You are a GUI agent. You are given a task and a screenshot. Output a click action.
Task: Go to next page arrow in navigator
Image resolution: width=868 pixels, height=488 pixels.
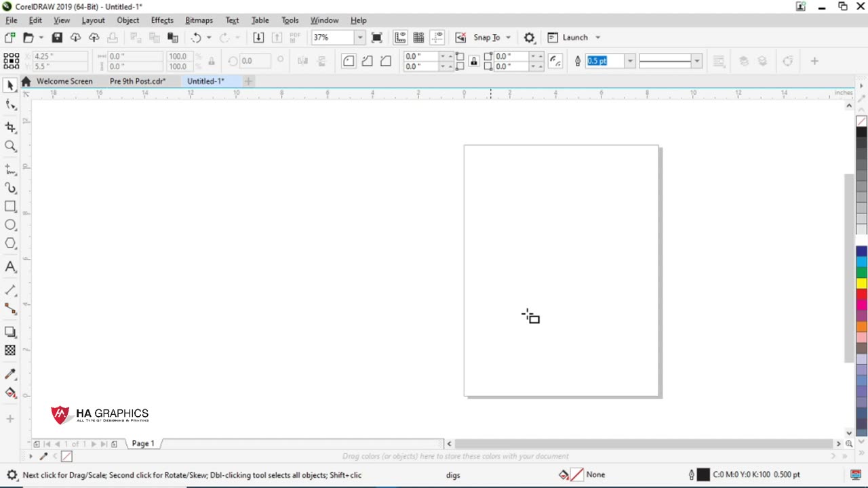94,444
